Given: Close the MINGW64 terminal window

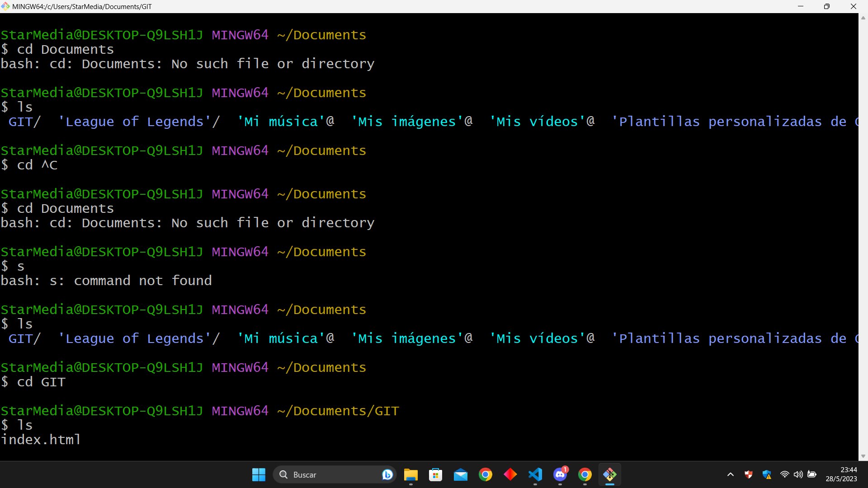Looking at the screenshot, I should tap(853, 6).
